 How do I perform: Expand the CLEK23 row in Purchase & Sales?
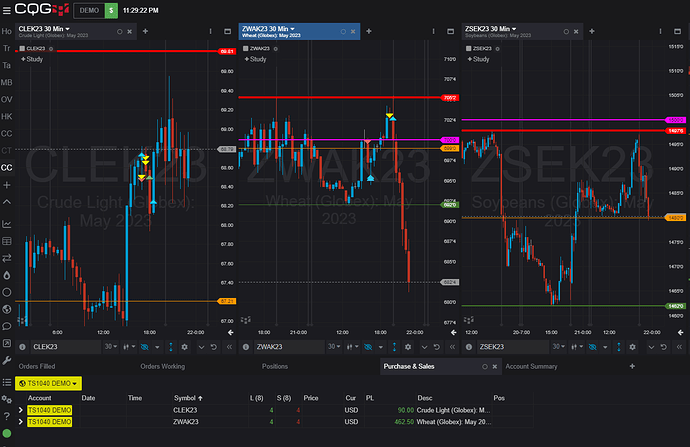pos(20,410)
